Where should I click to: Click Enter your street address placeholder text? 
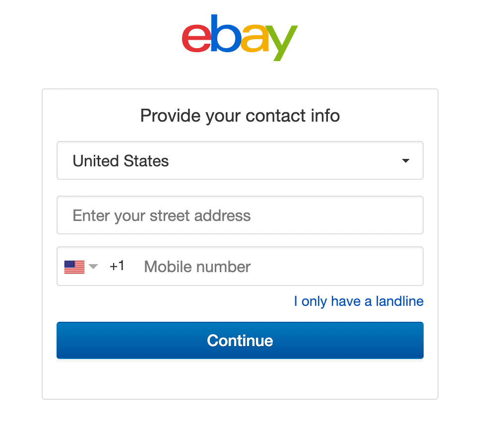click(x=162, y=216)
